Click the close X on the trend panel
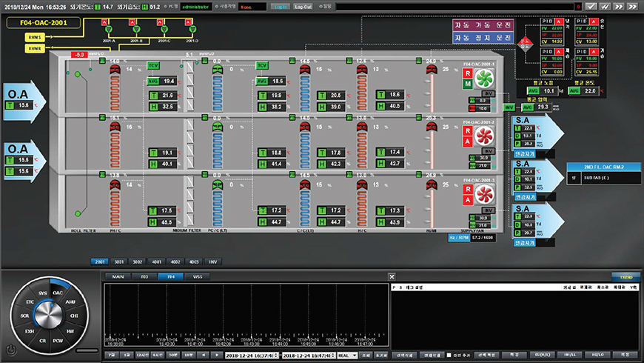 point(392,276)
